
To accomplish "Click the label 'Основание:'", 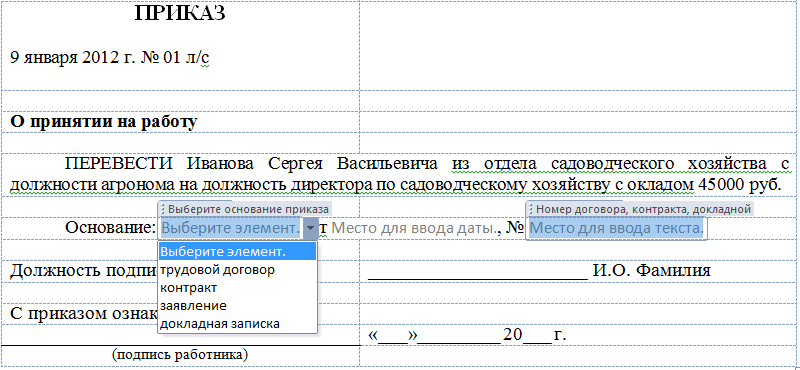I will 110,228.
